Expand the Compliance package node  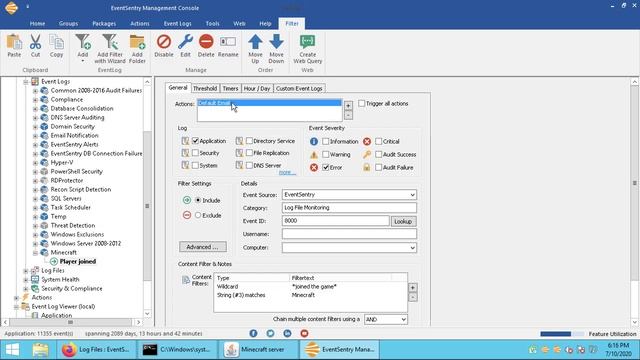pos(35,100)
